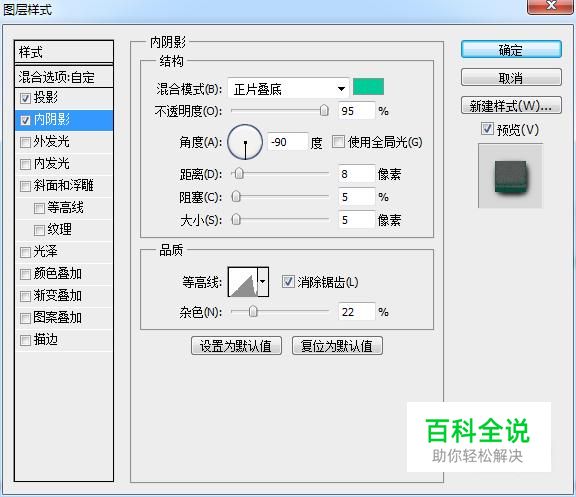Viewport: 576px width, 497px height.
Task: Click the 杂色 noise slider handle
Action: (253, 311)
